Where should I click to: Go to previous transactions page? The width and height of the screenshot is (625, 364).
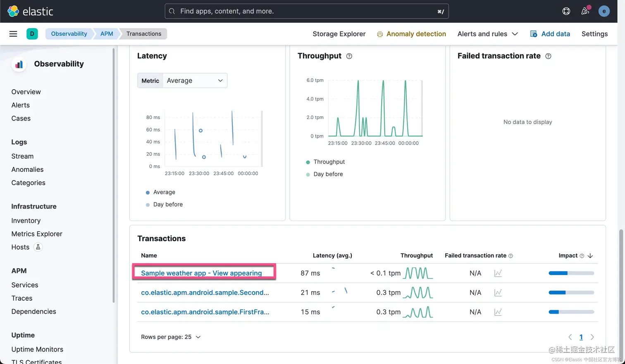pyautogui.click(x=570, y=337)
